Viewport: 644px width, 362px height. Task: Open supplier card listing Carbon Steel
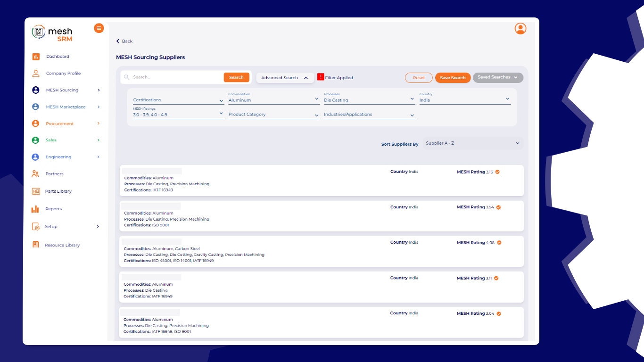[x=322, y=251]
